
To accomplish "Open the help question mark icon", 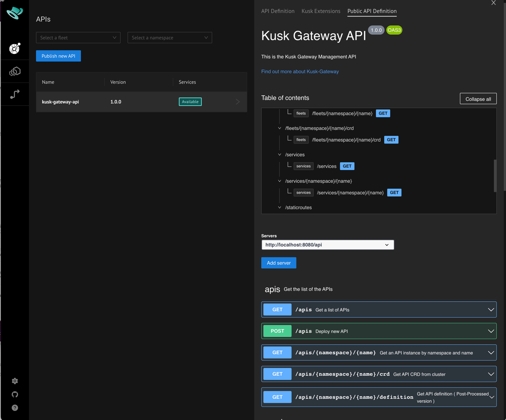I will (15, 408).
